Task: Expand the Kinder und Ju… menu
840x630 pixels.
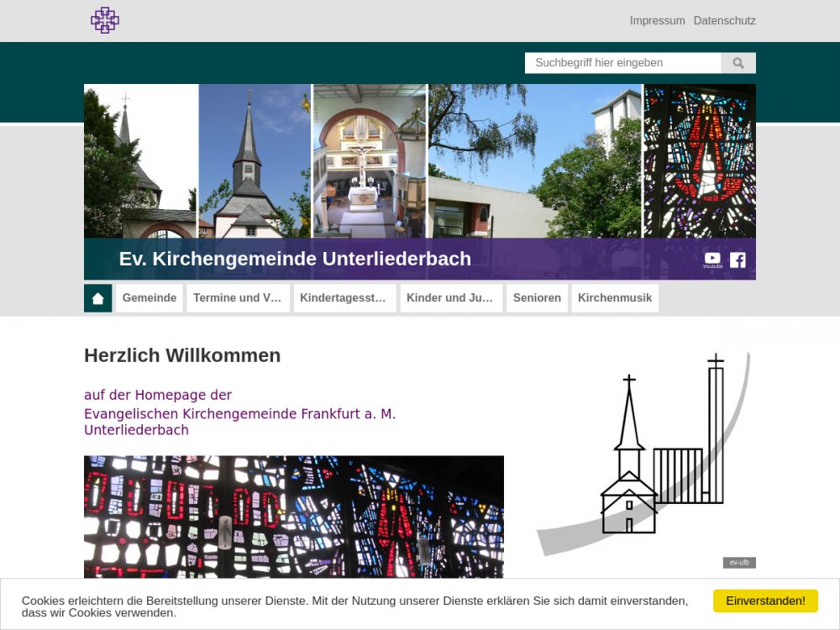Action: point(451,298)
